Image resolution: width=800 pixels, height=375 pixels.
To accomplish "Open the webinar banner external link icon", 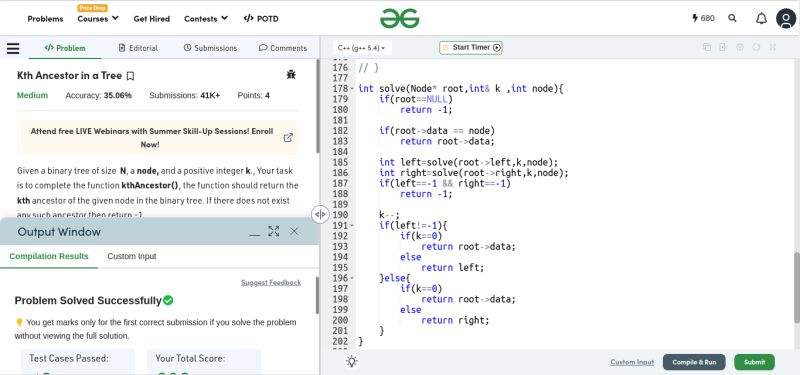I will (x=288, y=137).
